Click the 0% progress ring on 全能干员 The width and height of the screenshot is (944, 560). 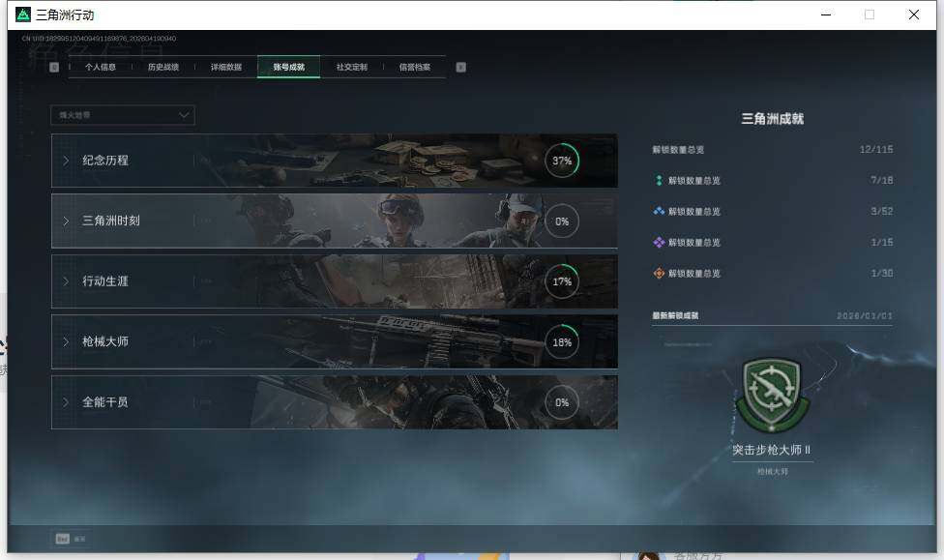tap(562, 402)
